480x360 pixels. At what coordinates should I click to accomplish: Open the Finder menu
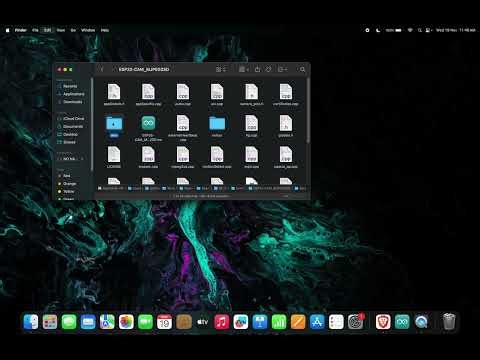(x=21, y=30)
